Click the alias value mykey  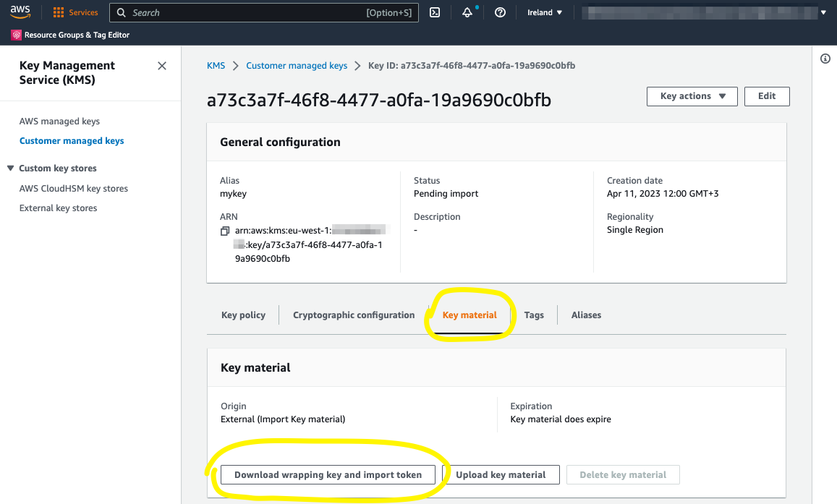pyautogui.click(x=233, y=194)
